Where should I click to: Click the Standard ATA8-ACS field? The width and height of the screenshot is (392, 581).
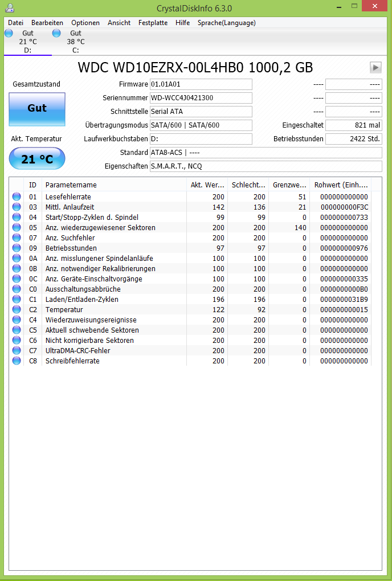[266, 153]
